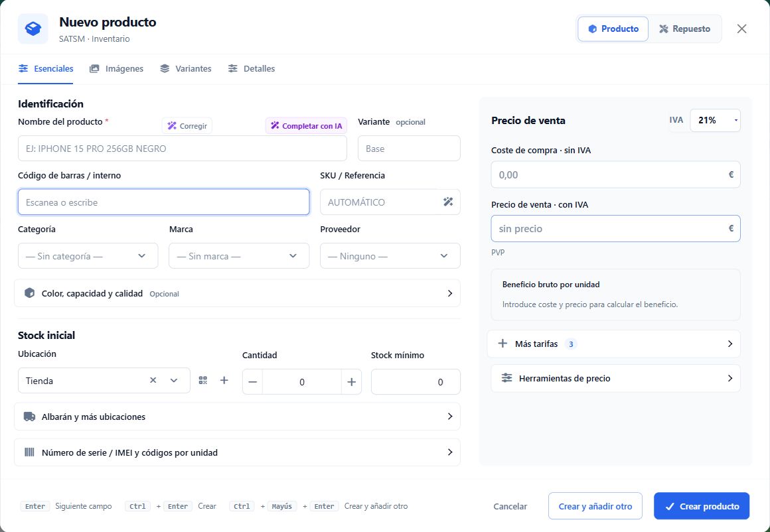This screenshot has height=532, width=770.
Task: Open the Proveedor dropdown
Action: point(390,255)
